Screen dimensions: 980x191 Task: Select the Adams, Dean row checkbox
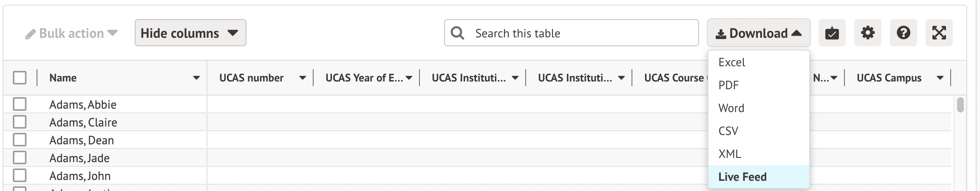[20, 140]
